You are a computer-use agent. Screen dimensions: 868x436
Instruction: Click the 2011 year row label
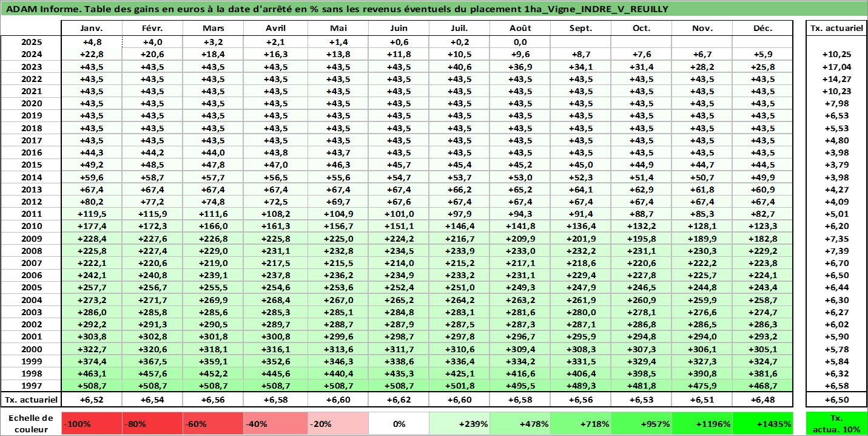click(x=32, y=214)
